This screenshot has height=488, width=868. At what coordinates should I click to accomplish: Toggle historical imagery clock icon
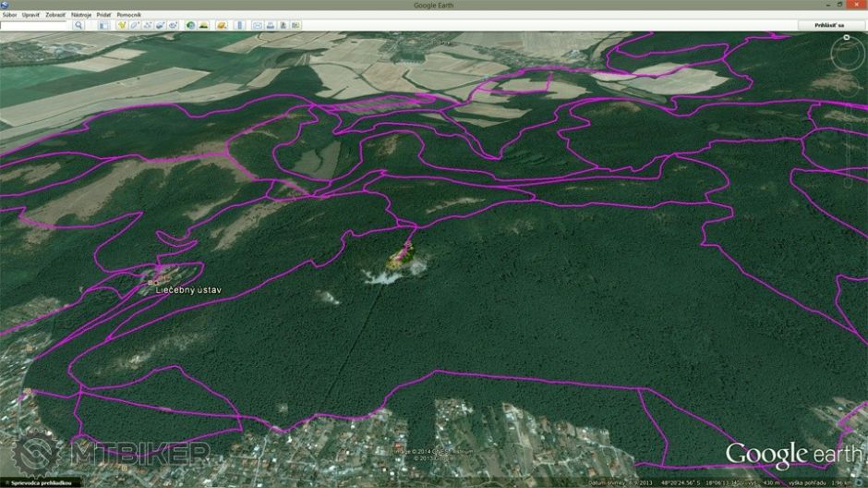pos(190,25)
